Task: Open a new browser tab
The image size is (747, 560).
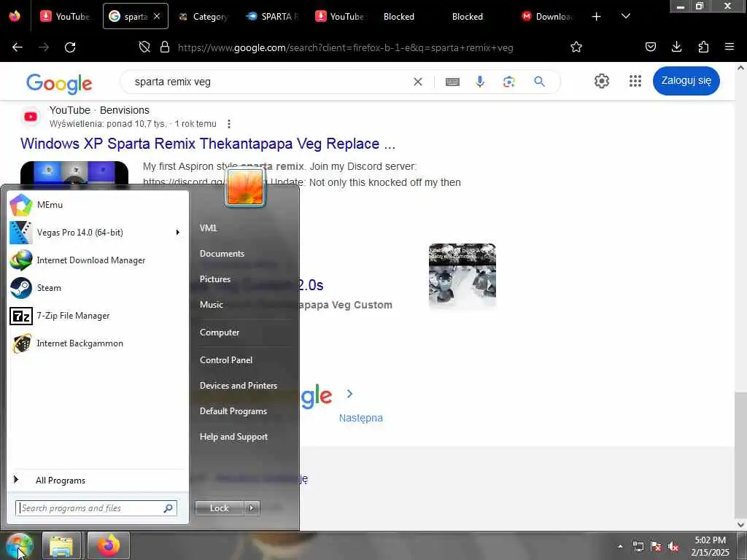Action: (x=596, y=17)
